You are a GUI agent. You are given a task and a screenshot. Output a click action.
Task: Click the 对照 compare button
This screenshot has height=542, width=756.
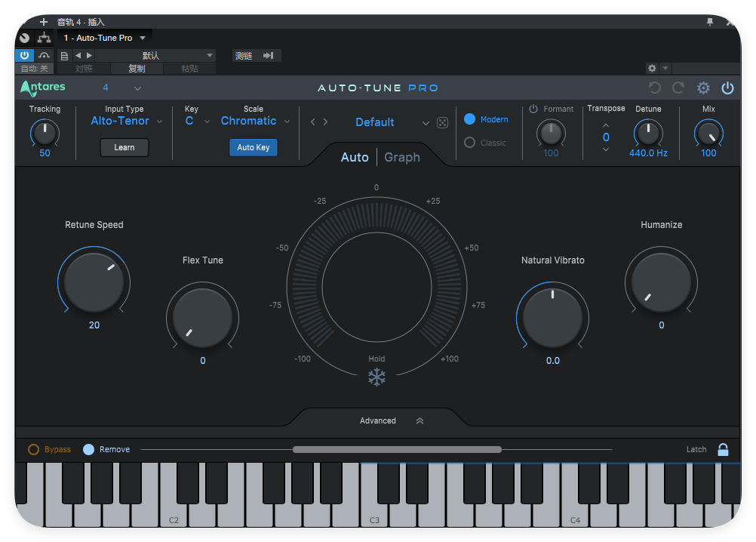coord(84,69)
